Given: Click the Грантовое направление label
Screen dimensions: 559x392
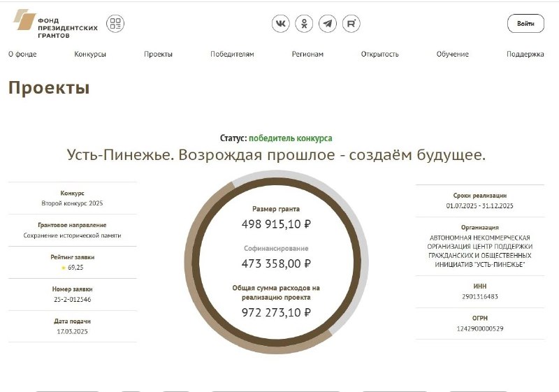Looking at the screenshot, I should click(73, 225).
